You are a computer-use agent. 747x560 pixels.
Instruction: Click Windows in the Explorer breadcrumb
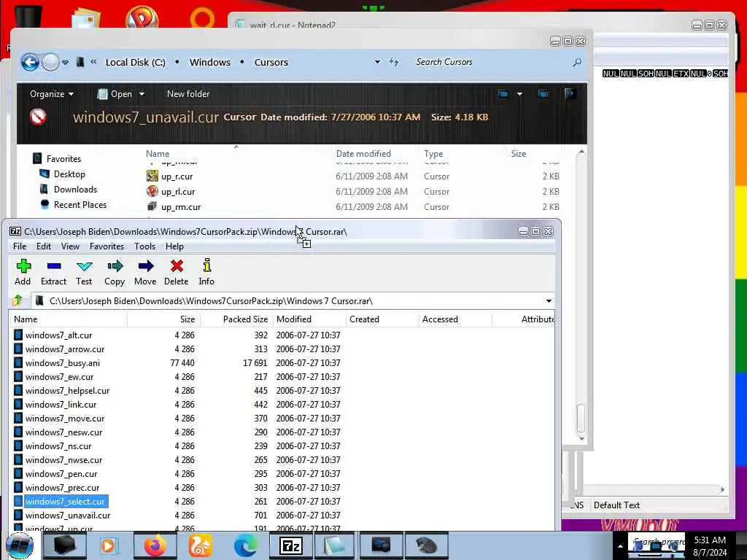[x=209, y=63]
